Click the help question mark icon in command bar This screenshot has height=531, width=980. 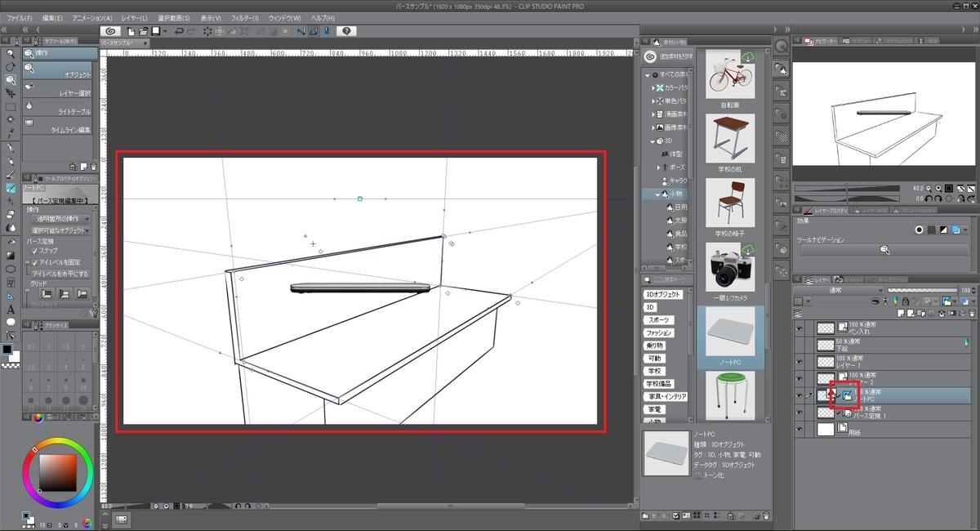(x=346, y=31)
